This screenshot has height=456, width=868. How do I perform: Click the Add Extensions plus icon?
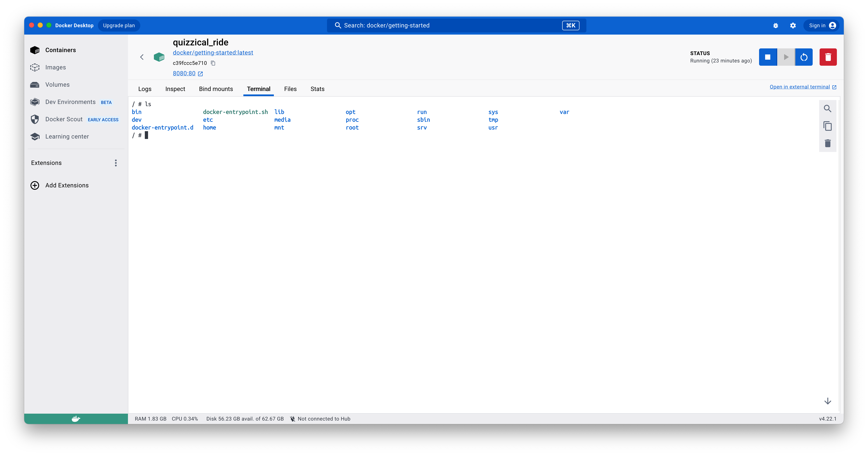coord(35,185)
